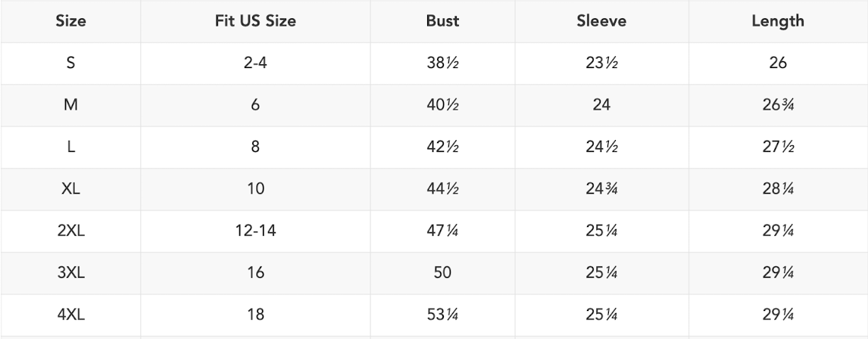Select the S size cell

tap(70, 64)
